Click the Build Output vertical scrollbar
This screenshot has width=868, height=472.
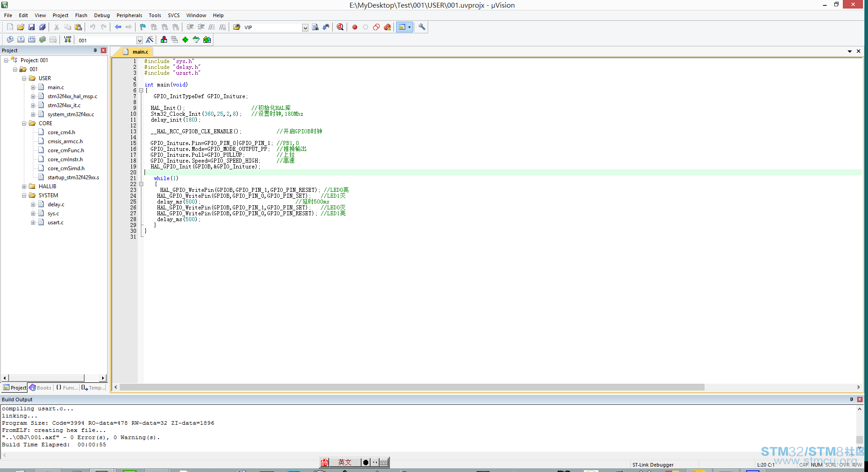859,428
